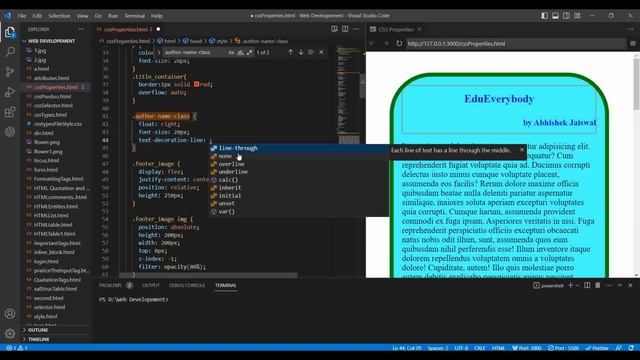
Task: Open flower.png in explorer
Action: pyautogui.click(x=47, y=142)
